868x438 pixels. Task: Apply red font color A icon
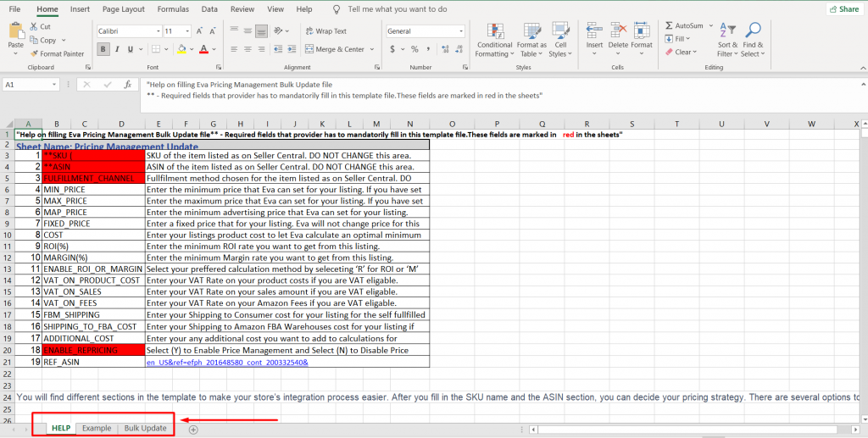click(x=203, y=49)
